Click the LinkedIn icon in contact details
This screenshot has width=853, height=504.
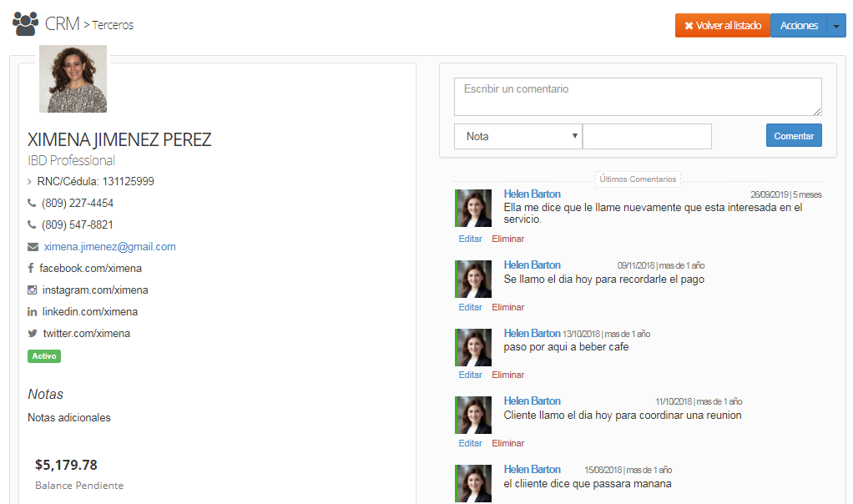32,312
